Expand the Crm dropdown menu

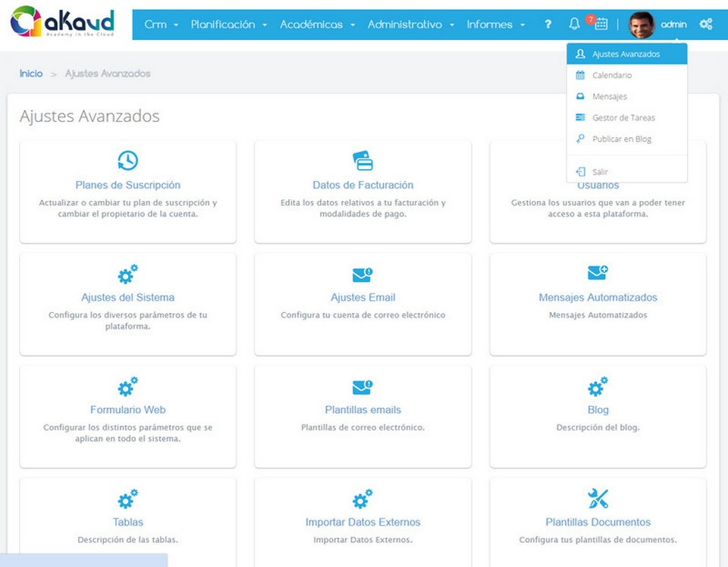tap(161, 24)
